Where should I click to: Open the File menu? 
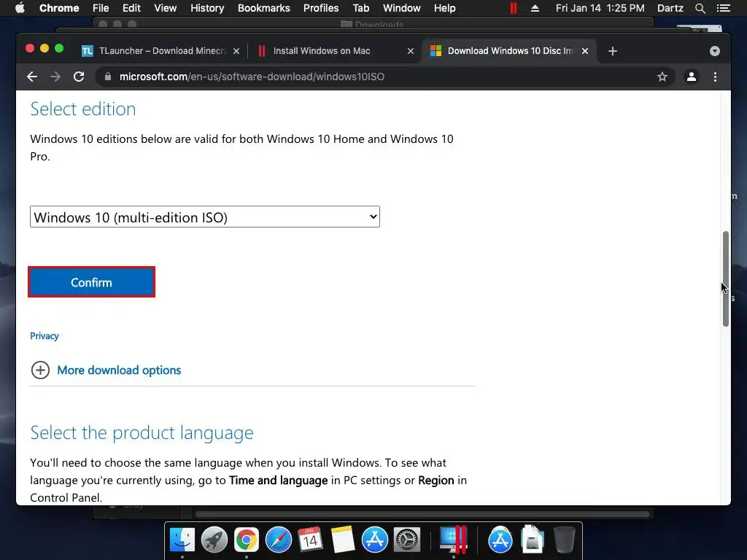[x=101, y=8]
